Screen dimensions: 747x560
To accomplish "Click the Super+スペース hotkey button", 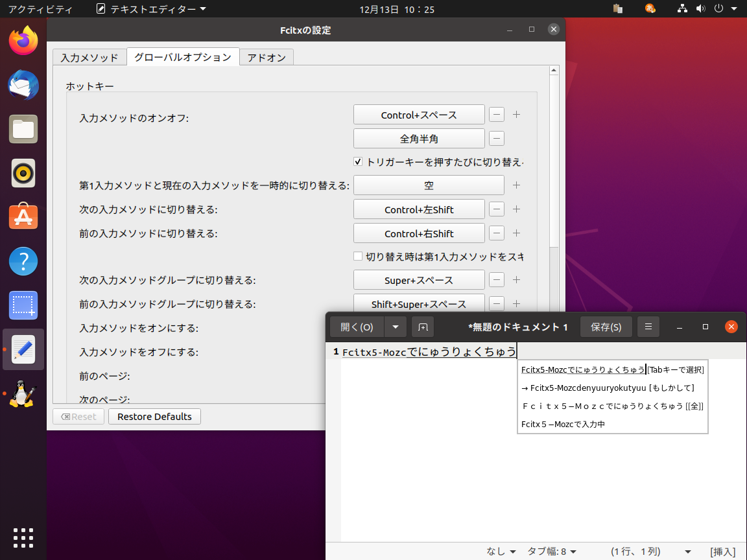I will pyautogui.click(x=419, y=280).
